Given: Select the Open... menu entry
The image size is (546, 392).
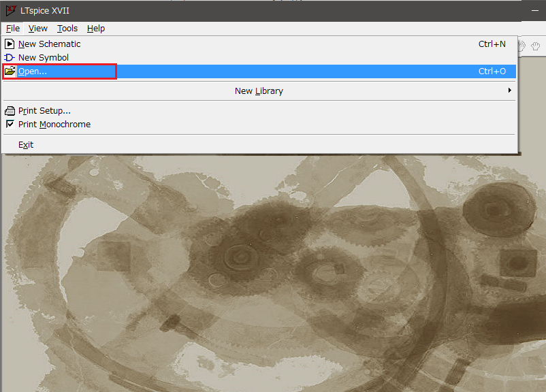Looking at the screenshot, I should coord(259,71).
